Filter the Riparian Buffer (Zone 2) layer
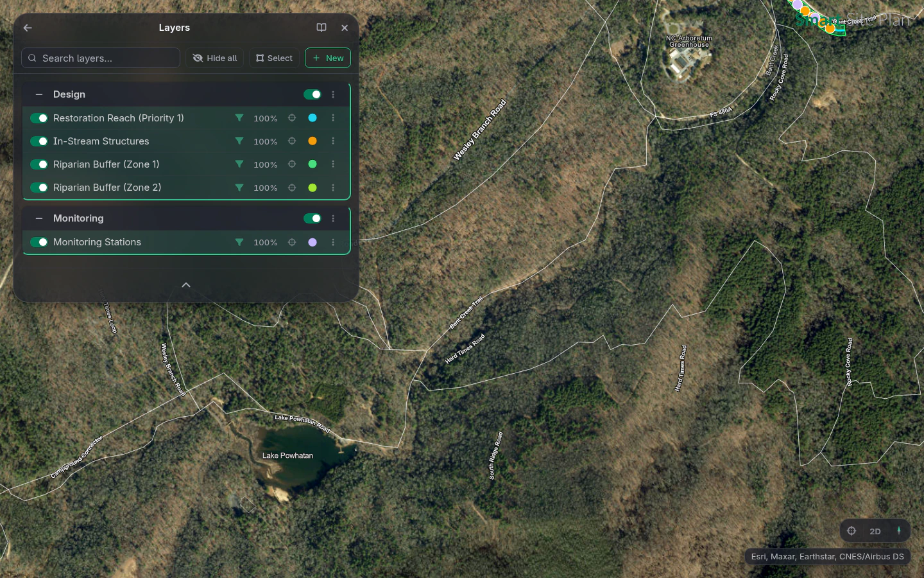The width and height of the screenshot is (924, 578). (239, 188)
